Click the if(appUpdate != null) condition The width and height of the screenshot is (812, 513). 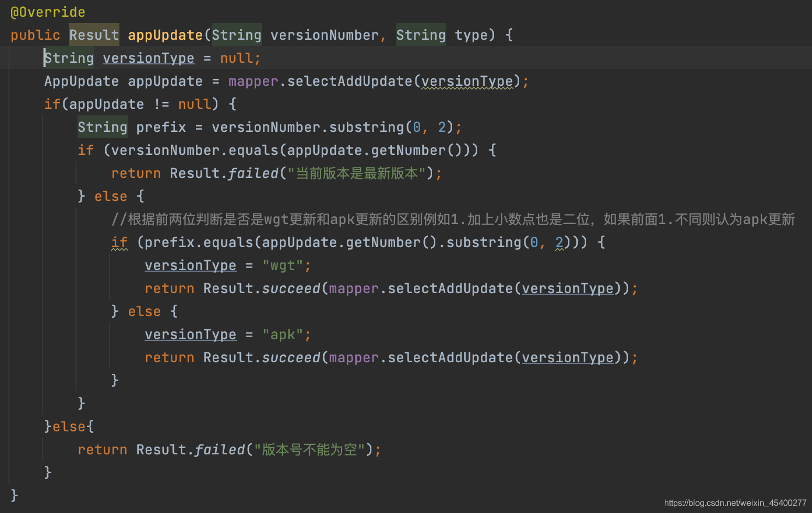131,104
